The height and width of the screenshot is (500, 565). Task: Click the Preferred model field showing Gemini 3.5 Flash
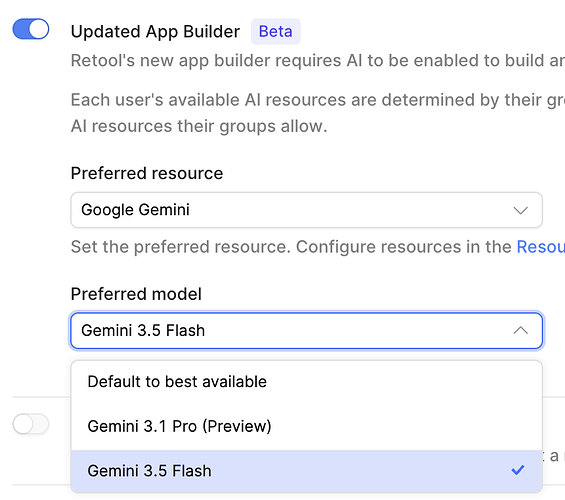coord(306,331)
